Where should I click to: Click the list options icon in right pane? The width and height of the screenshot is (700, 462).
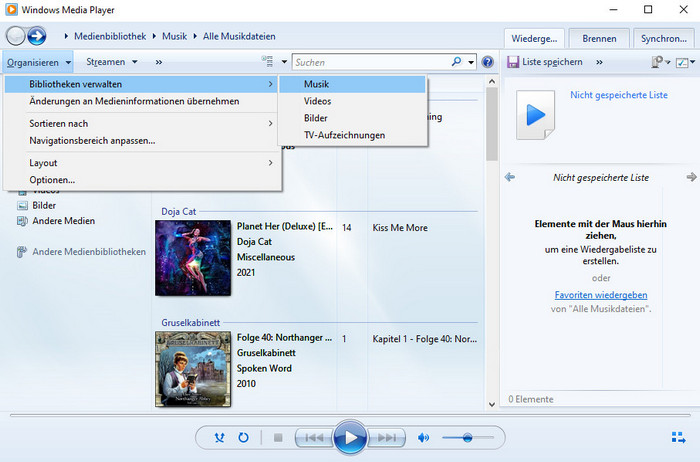[x=657, y=62]
